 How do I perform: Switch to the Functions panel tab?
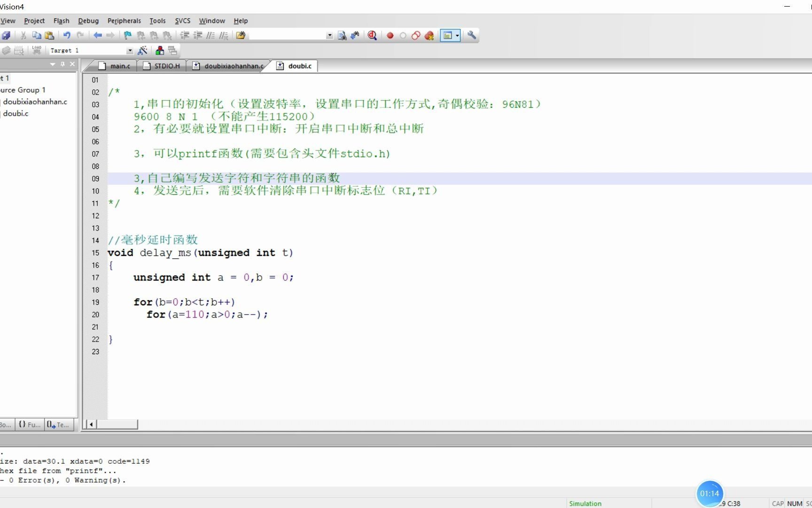pyautogui.click(x=30, y=424)
